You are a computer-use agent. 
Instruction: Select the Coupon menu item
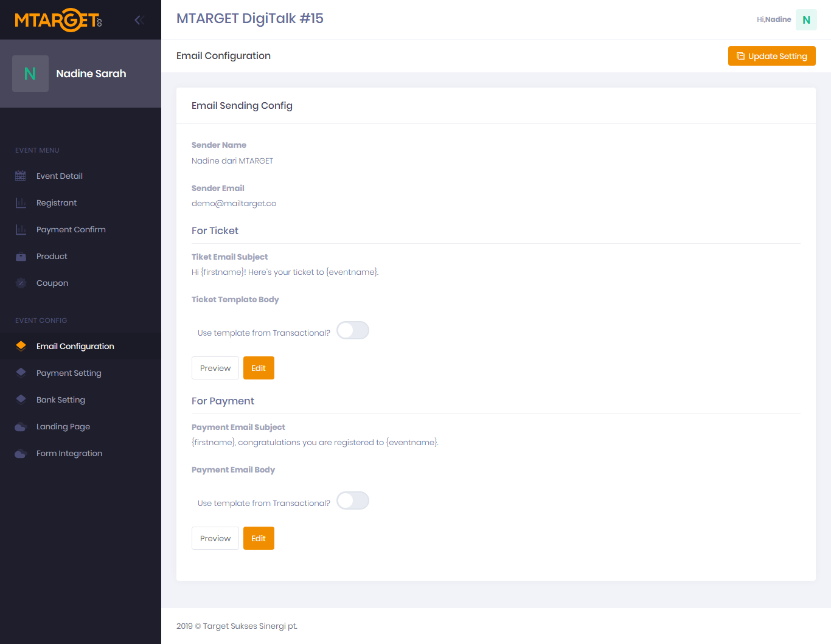coord(80,283)
